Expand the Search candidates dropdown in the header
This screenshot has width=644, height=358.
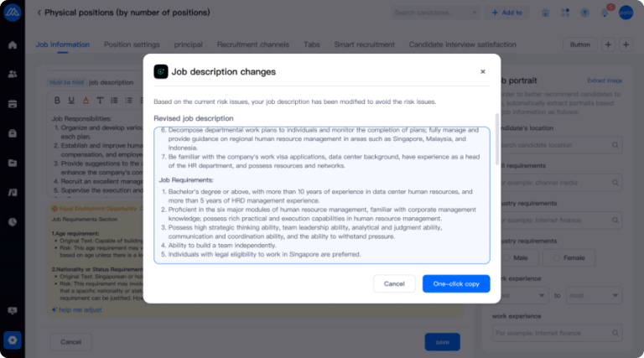coord(475,13)
